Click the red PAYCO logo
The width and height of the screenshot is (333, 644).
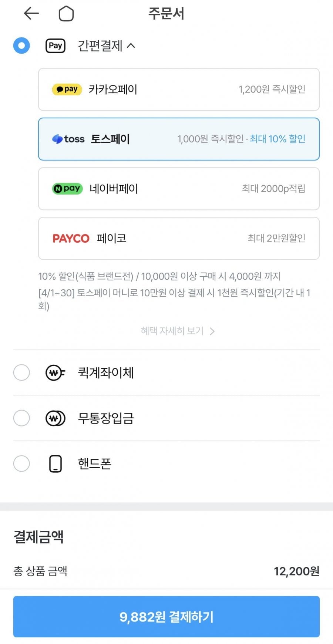coord(71,238)
